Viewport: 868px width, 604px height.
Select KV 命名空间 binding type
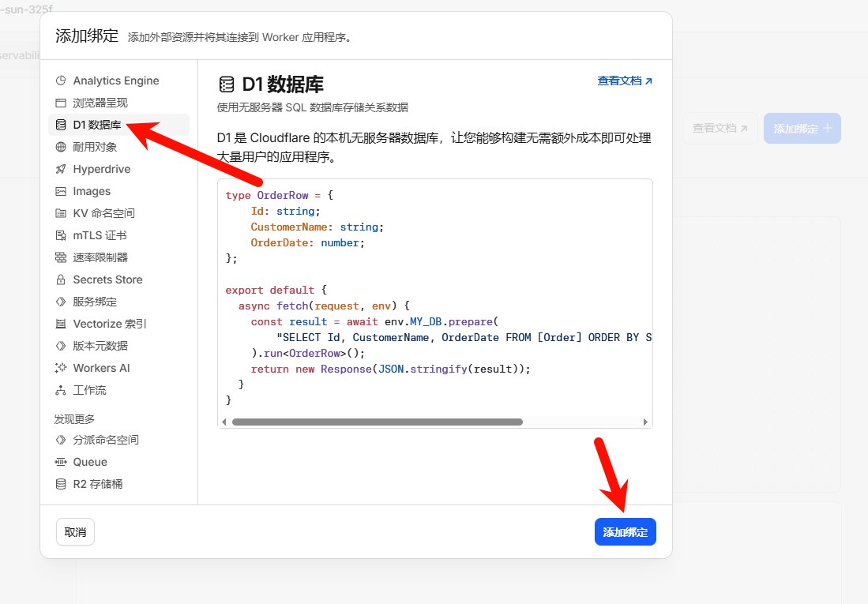103,213
